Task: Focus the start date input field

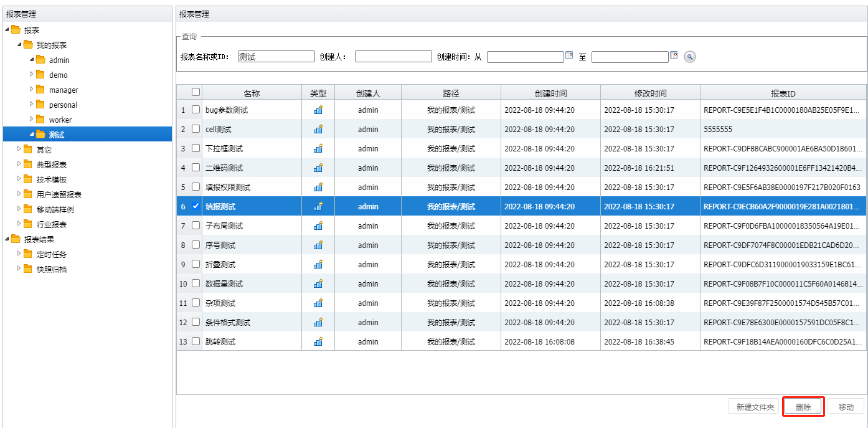Action: 526,57
